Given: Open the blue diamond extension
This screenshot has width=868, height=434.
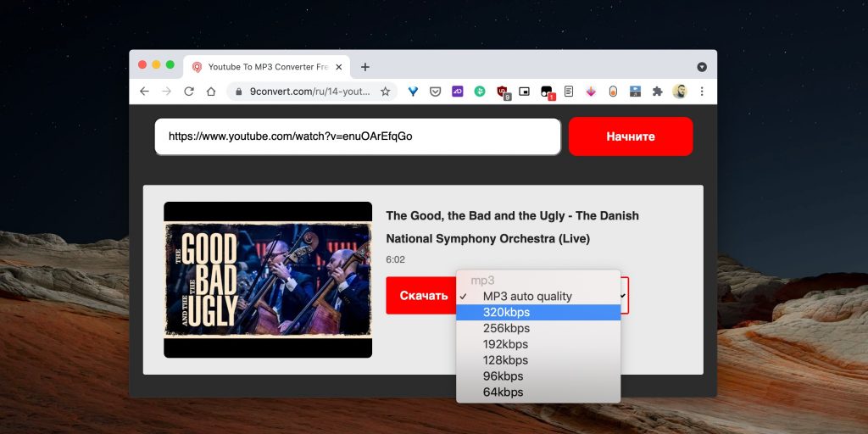Looking at the screenshot, I should (413, 92).
